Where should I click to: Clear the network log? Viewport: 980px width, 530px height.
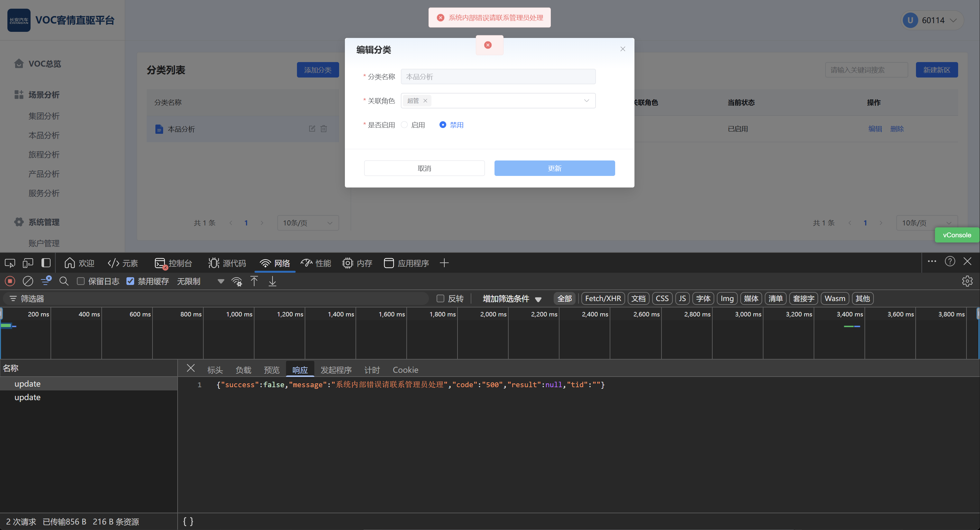click(x=28, y=281)
